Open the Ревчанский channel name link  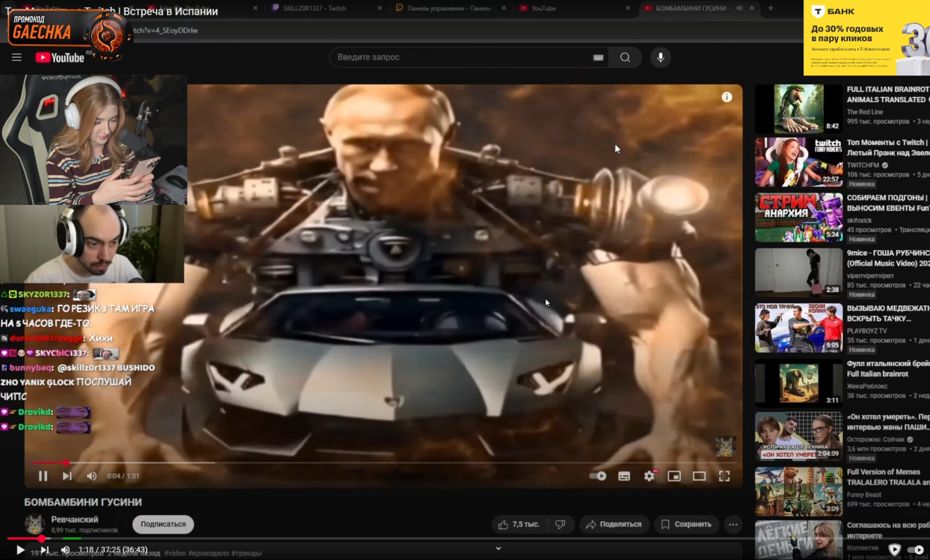pyautogui.click(x=74, y=520)
